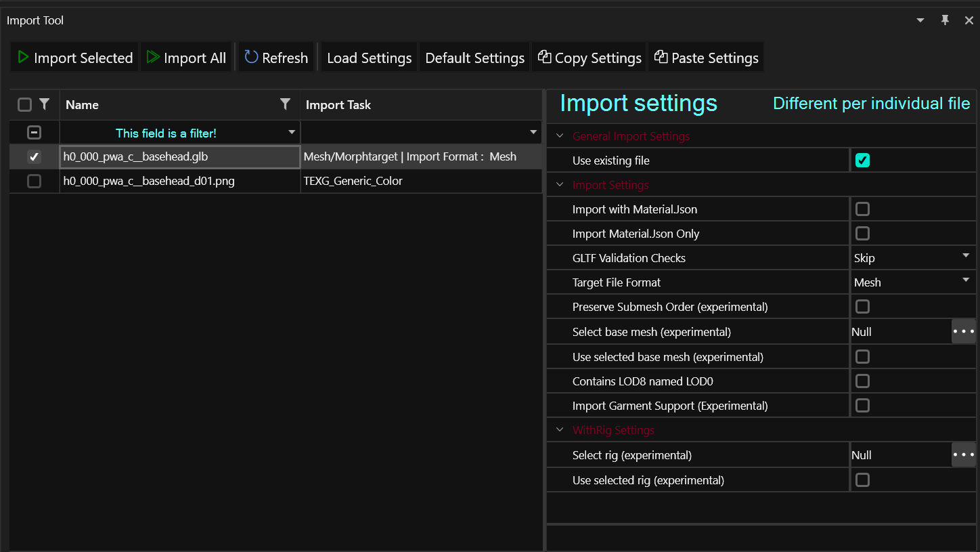Click the Default Settings button
The image size is (980, 552).
[x=474, y=58]
